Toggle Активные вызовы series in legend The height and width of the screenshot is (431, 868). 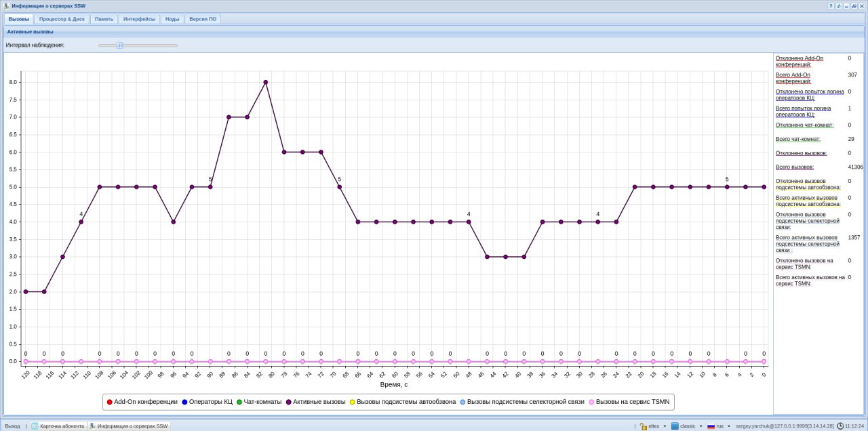(316, 402)
